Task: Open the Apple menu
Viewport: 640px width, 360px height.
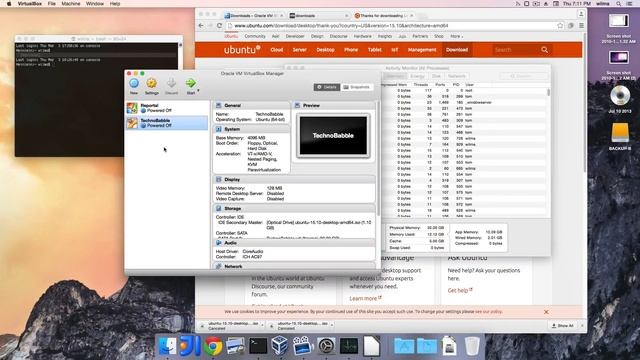Action: coord(9,4)
